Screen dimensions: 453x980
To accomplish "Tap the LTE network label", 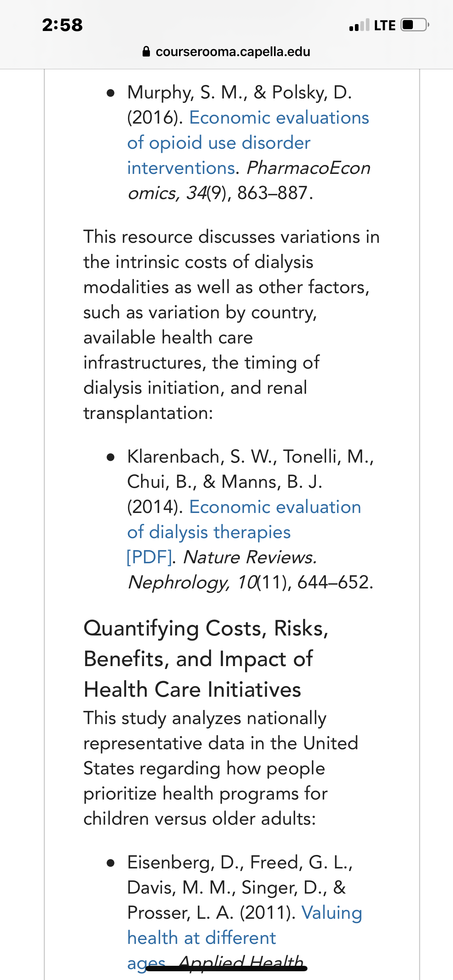I will click(x=384, y=26).
